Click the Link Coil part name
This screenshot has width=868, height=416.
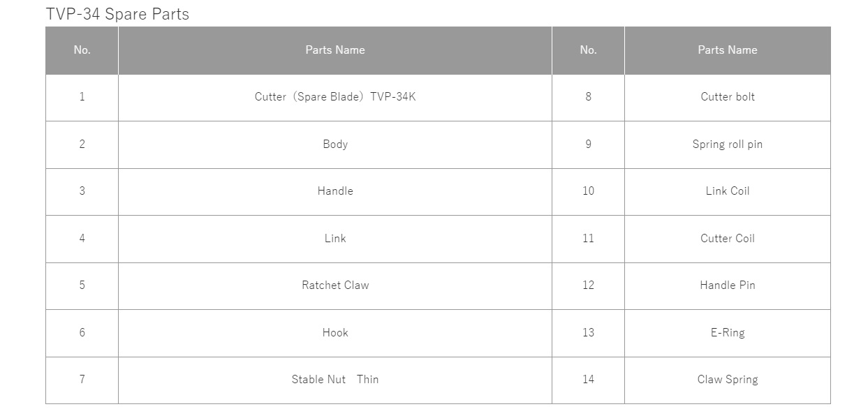coord(728,191)
